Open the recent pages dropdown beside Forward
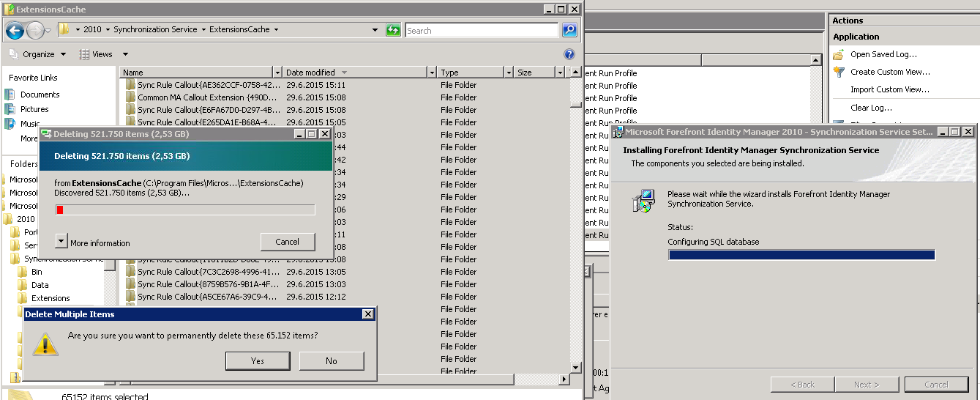 tap(48, 31)
